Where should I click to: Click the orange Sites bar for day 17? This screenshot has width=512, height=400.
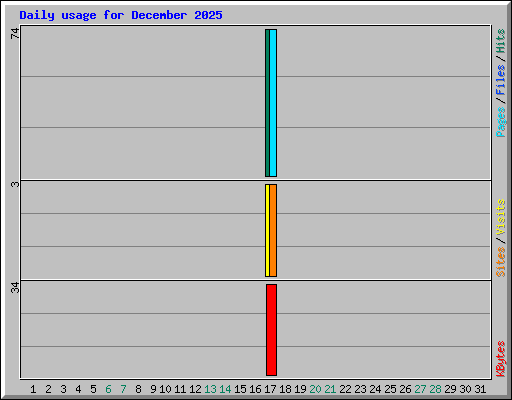pos(273,230)
